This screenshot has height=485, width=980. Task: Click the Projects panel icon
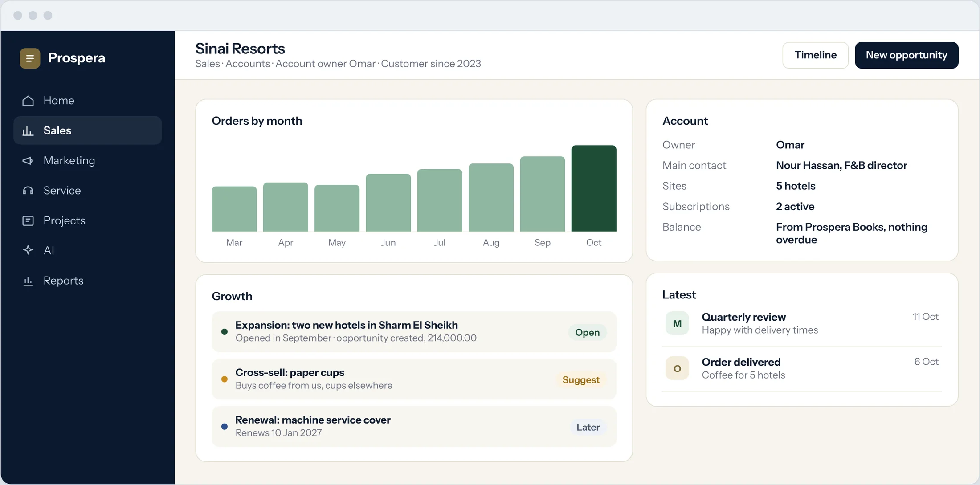click(x=28, y=220)
